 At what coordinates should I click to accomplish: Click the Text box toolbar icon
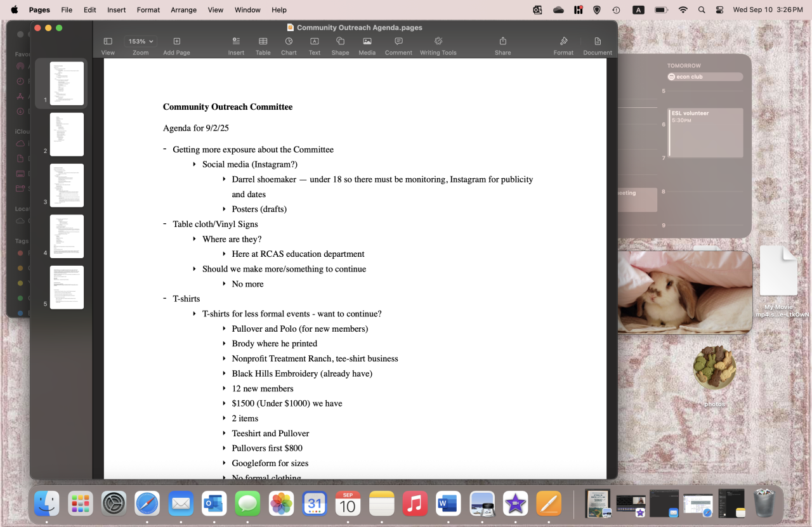(314, 41)
